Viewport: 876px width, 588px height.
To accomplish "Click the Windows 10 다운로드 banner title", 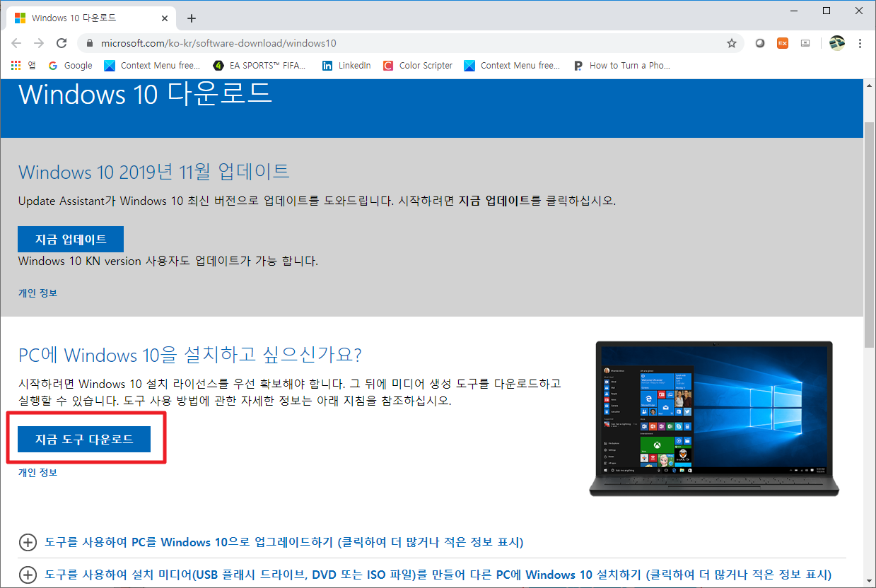I will click(145, 94).
